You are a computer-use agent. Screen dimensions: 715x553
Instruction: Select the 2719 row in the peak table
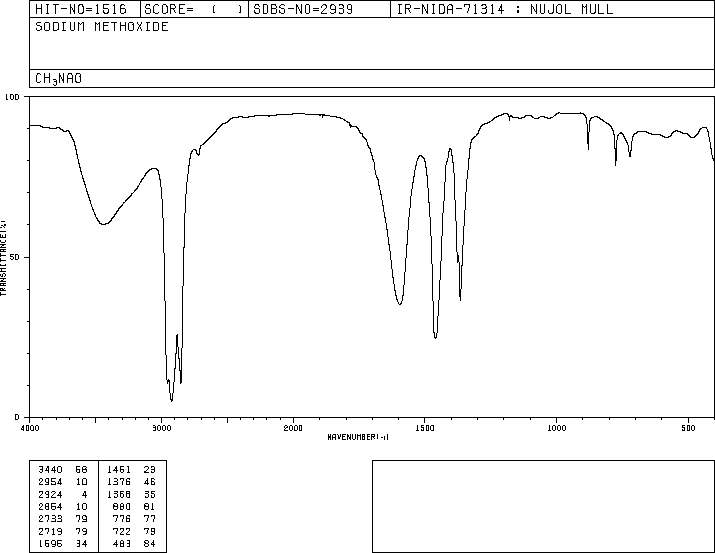[x=63, y=532]
